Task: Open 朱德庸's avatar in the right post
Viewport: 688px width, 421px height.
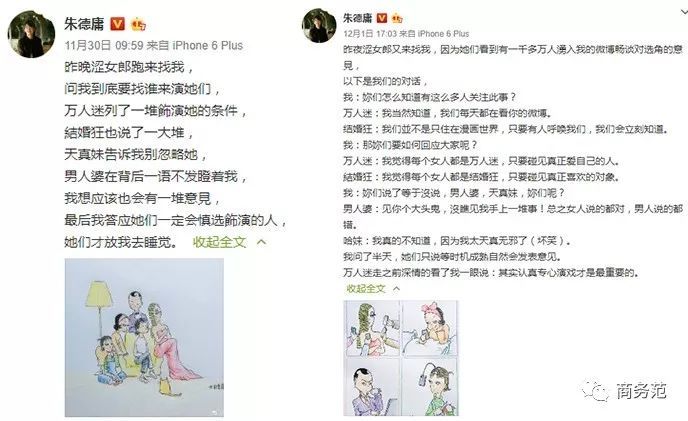Action: 319,25
